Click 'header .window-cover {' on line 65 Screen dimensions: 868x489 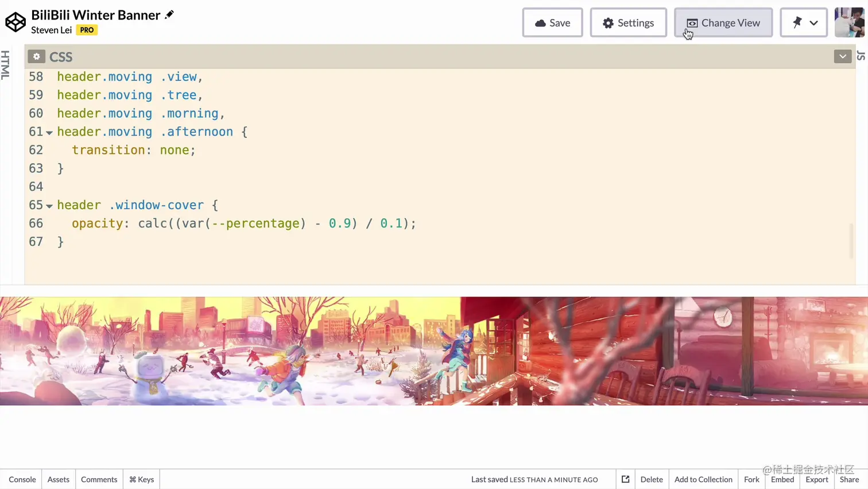[x=137, y=205]
